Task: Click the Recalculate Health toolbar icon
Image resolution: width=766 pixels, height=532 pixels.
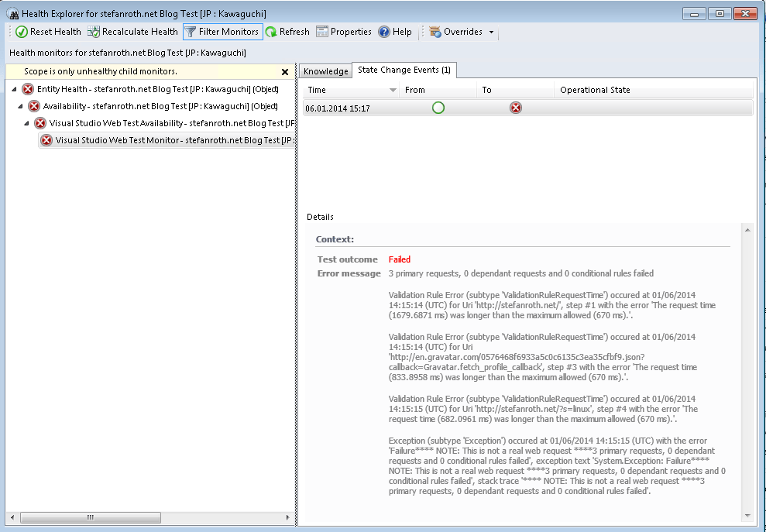Action: tap(93, 32)
